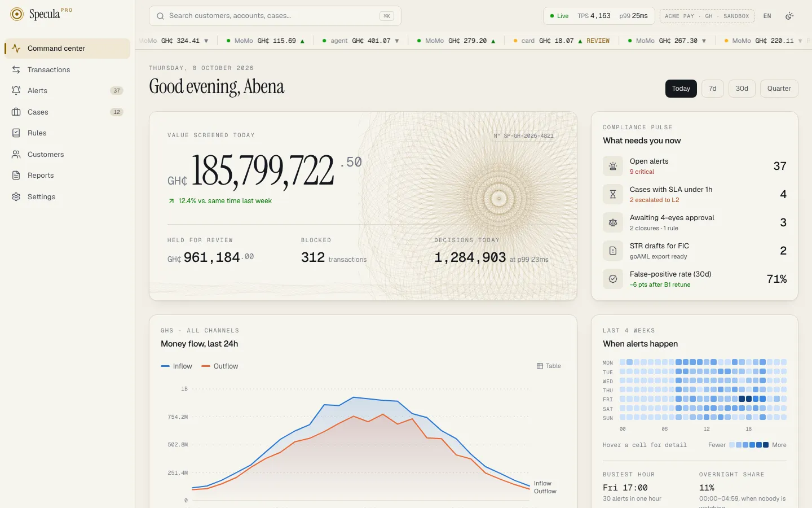Open the ACME PAY GH SANDBOX workspace switcher
Screen dimensions: 812x508
tap(707, 16)
